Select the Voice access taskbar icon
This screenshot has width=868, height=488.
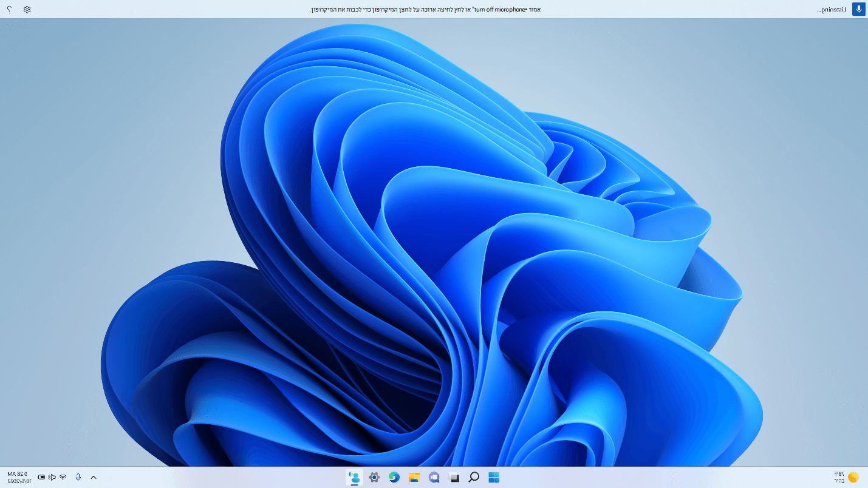click(x=354, y=477)
